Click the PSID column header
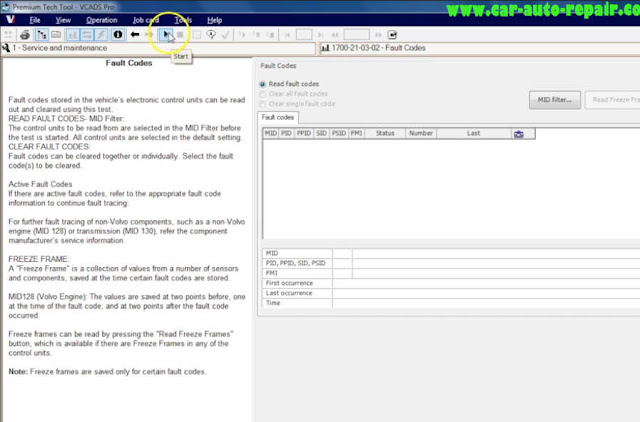 pos(339,133)
